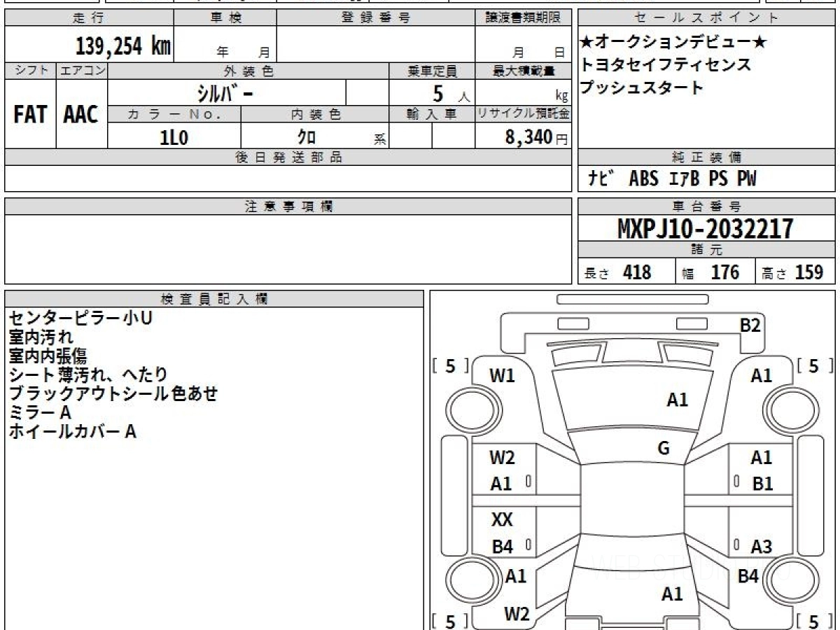Screen dimensions: 840x630
Task: Select the FAT shift value
Action: click(x=30, y=115)
